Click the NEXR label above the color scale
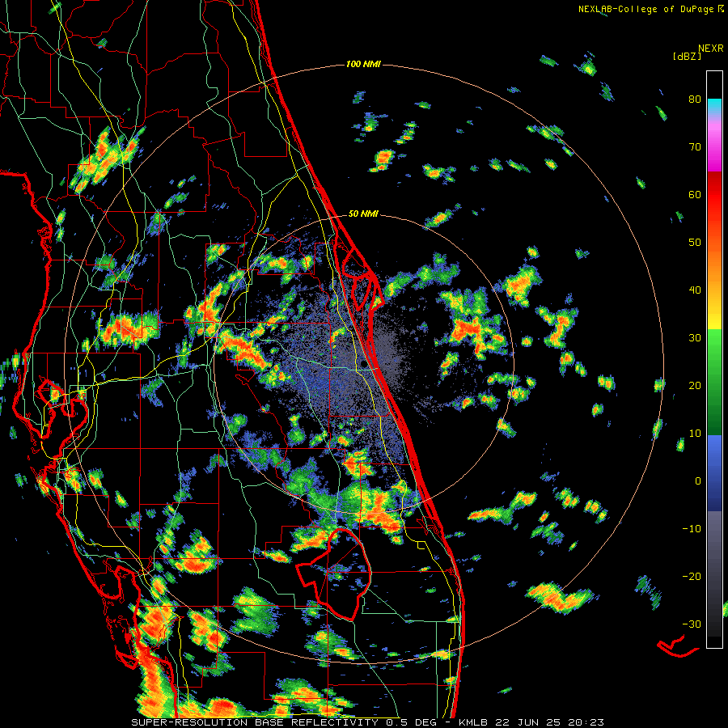This screenshot has height=728, width=728. click(x=711, y=49)
